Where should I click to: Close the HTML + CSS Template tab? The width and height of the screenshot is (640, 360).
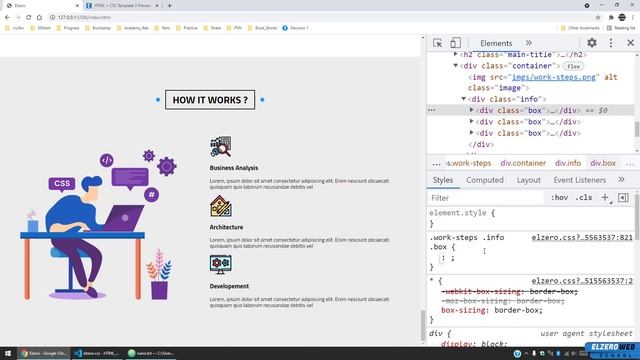click(157, 6)
